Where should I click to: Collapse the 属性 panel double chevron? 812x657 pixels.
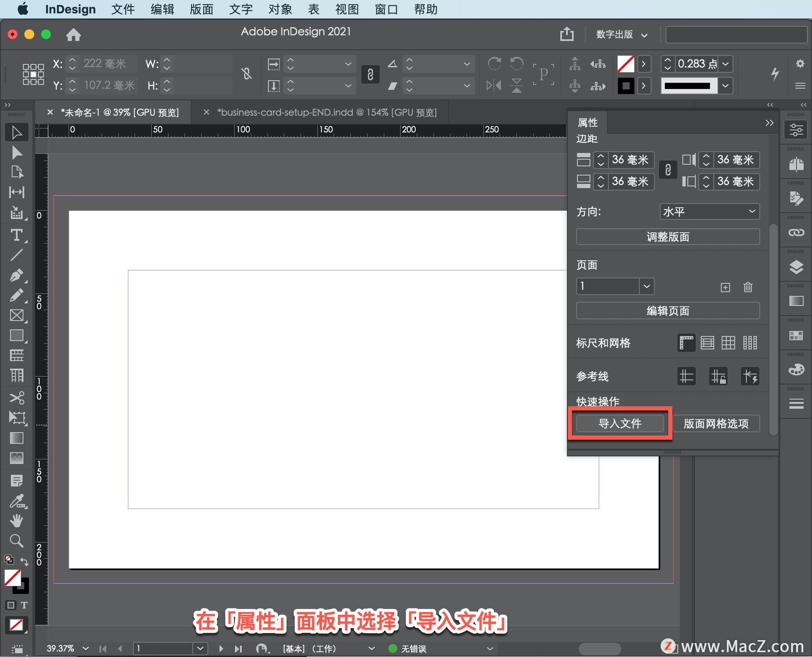point(769,123)
